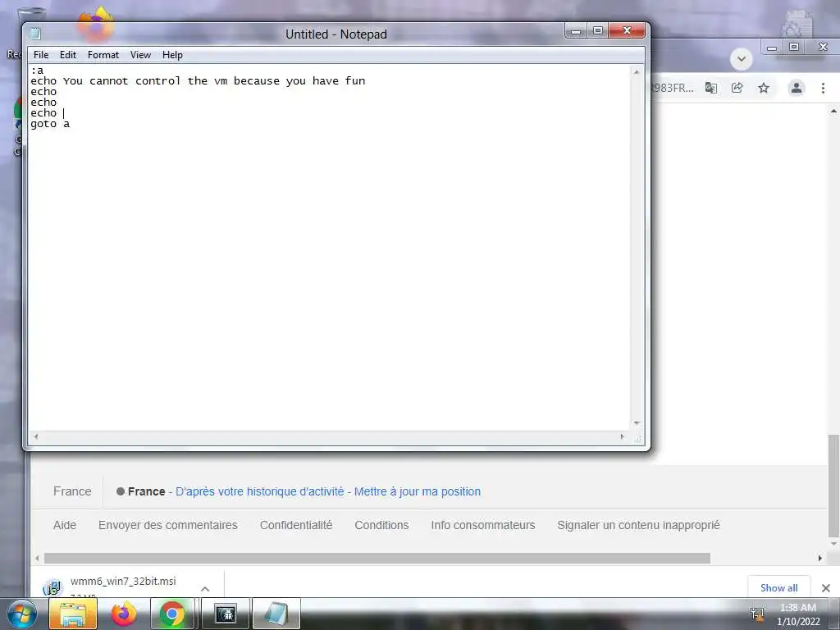840x630 pixels.
Task: Switch to Chrome from taskbar
Action: 172,614
